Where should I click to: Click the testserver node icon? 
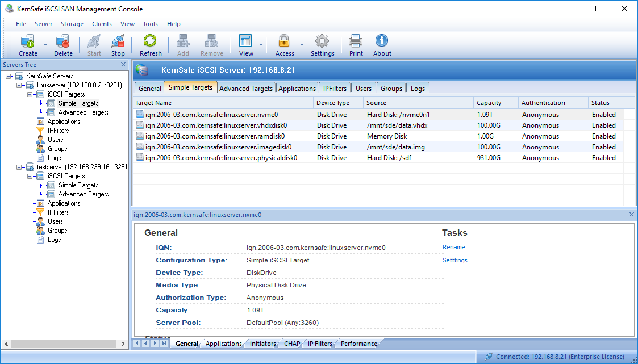(30, 167)
